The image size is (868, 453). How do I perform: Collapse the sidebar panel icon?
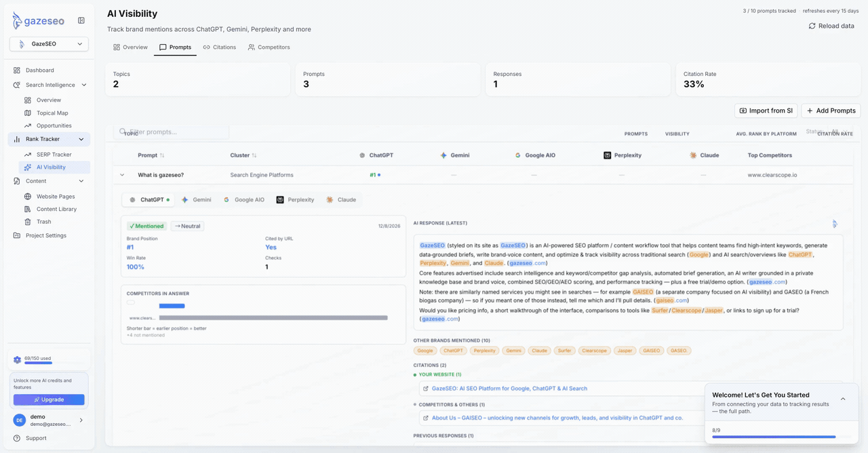click(x=81, y=21)
